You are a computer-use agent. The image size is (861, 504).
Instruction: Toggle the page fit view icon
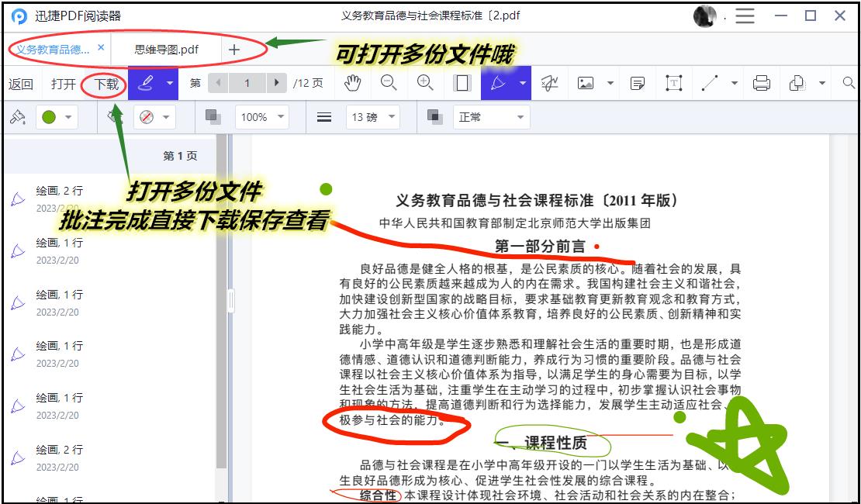pyautogui.click(x=462, y=83)
